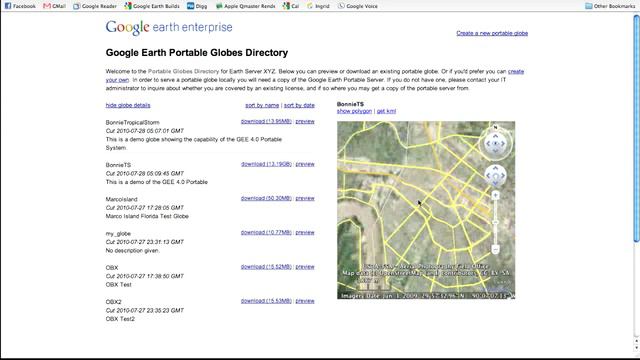Click the 'Google Earth Portable Globes Directory' heading
Viewport: 640px width, 360px height.
tap(197, 53)
